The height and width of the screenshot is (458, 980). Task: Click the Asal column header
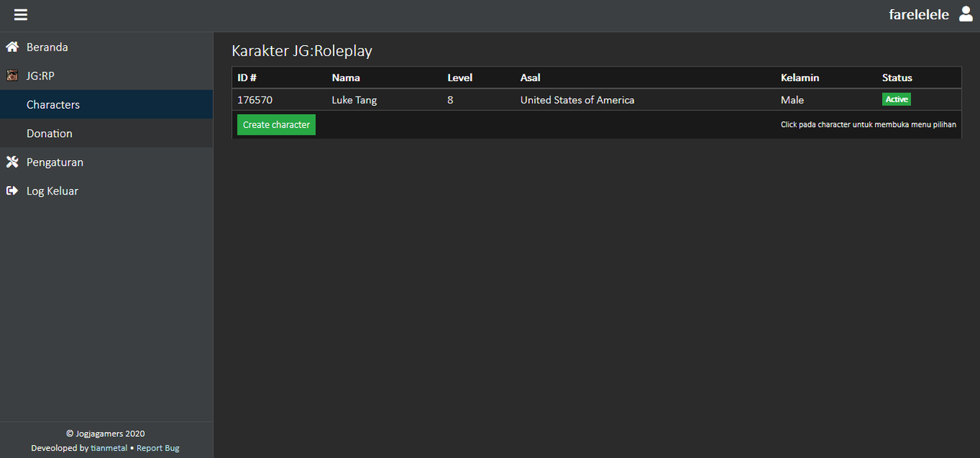pyautogui.click(x=531, y=77)
